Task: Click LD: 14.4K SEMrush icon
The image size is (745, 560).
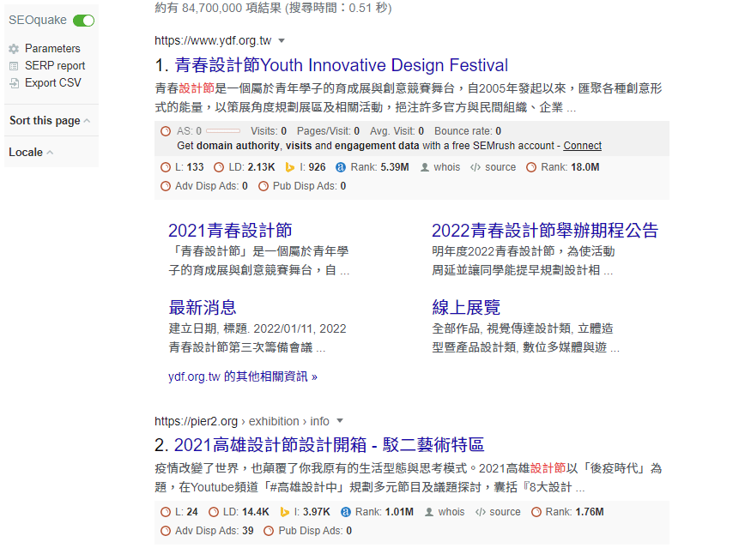Action: pyautogui.click(x=214, y=512)
